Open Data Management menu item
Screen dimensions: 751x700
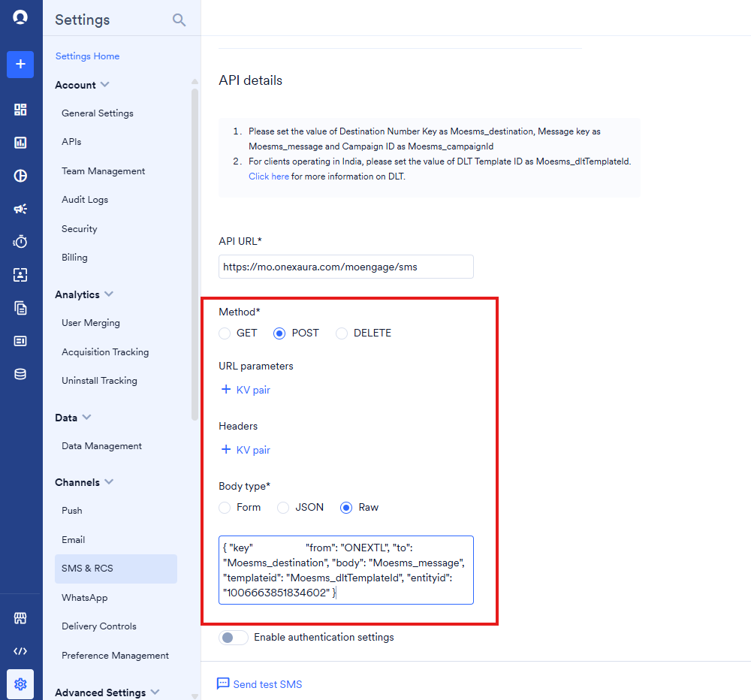(101, 446)
